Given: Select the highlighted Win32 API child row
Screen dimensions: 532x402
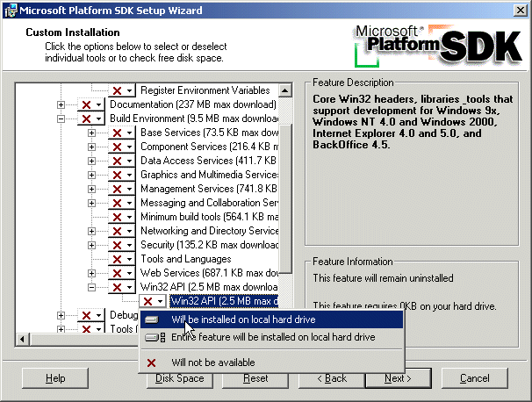Looking at the screenshot, I should point(224,301).
